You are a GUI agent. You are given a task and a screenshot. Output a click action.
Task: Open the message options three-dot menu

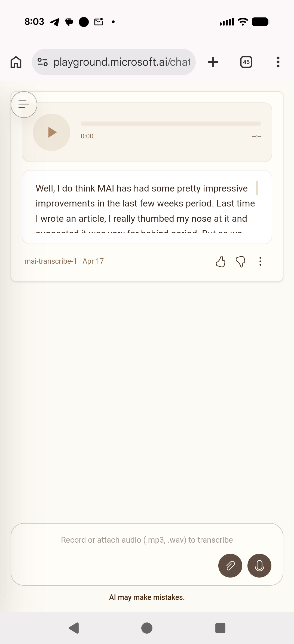[x=260, y=262]
